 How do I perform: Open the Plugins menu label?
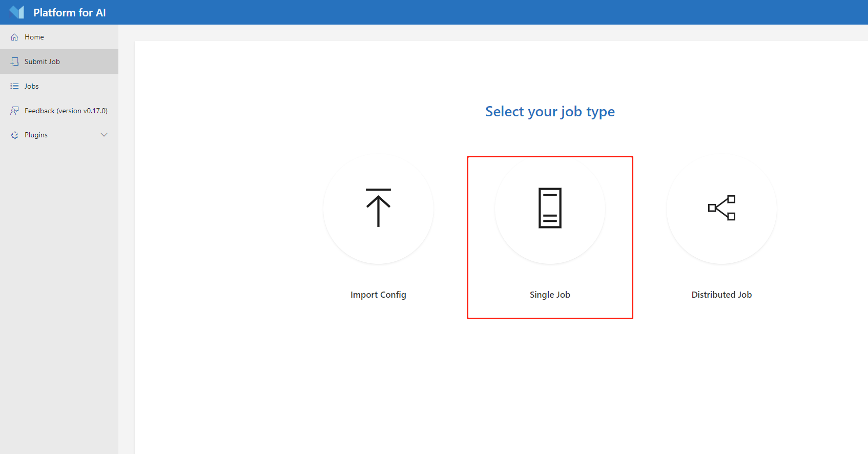tap(36, 135)
